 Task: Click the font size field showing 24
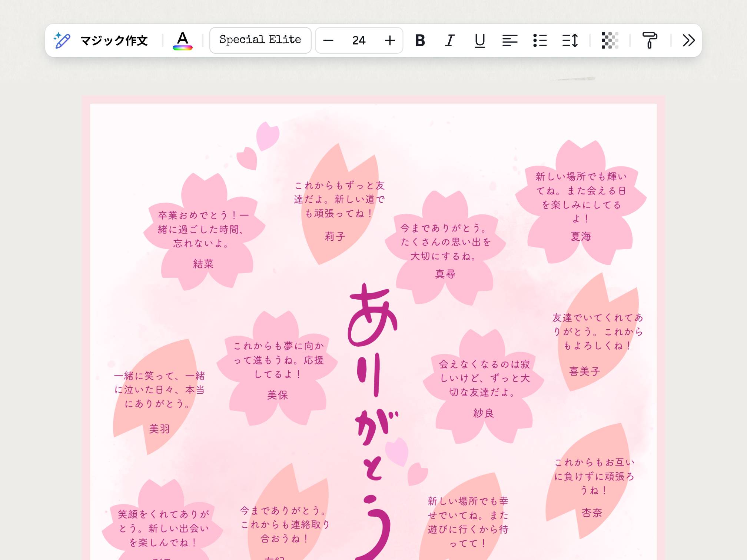(359, 40)
